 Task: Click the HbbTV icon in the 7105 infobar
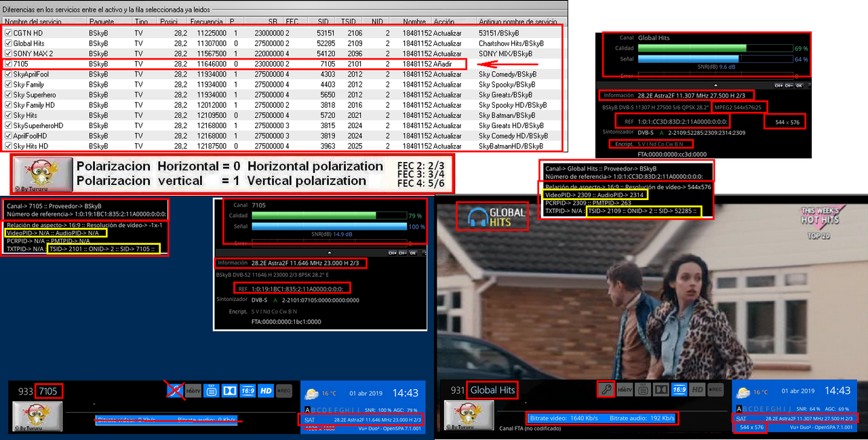(193, 391)
